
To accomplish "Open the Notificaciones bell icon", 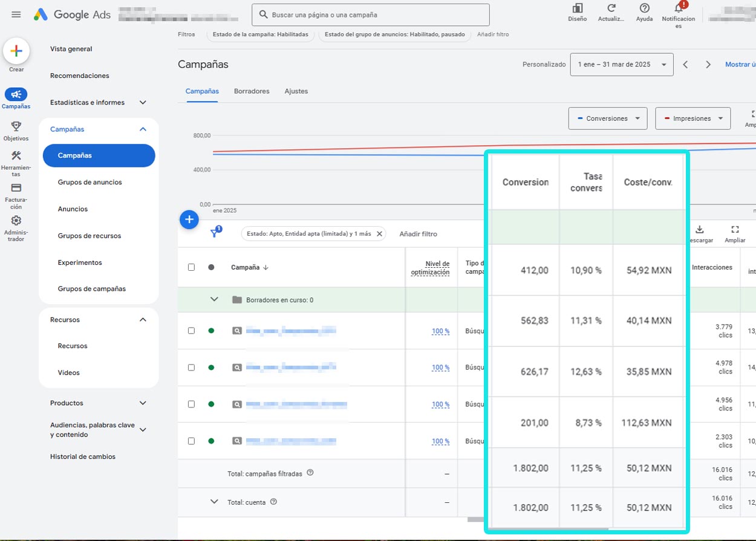I will [678, 11].
